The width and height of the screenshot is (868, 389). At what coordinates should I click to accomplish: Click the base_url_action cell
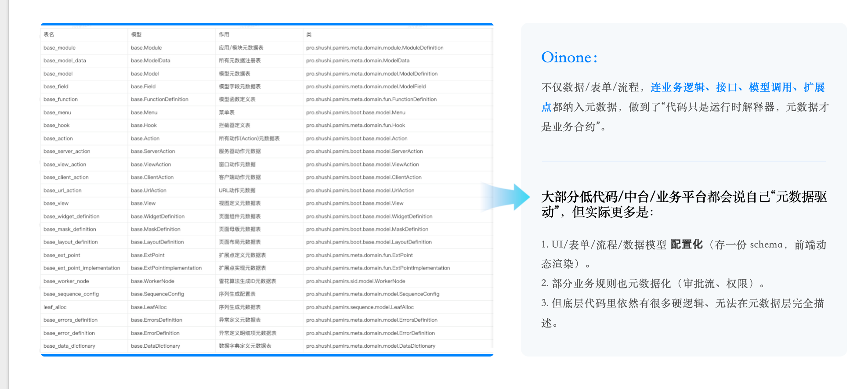[x=62, y=191]
